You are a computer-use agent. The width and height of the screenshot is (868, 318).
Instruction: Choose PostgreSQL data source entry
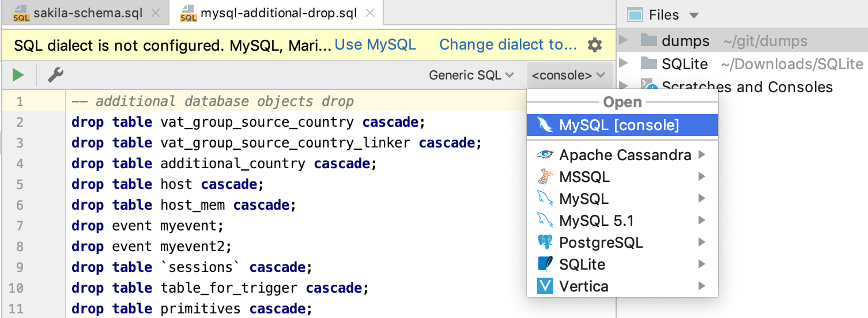point(622,243)
